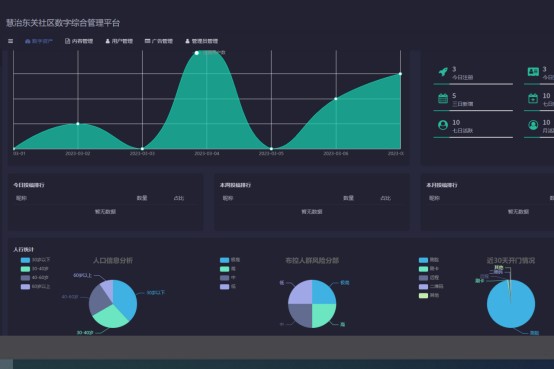Toggle the 30-40岁 legend swatch
The width and height of the screenshot is (554, 369).
25,269
